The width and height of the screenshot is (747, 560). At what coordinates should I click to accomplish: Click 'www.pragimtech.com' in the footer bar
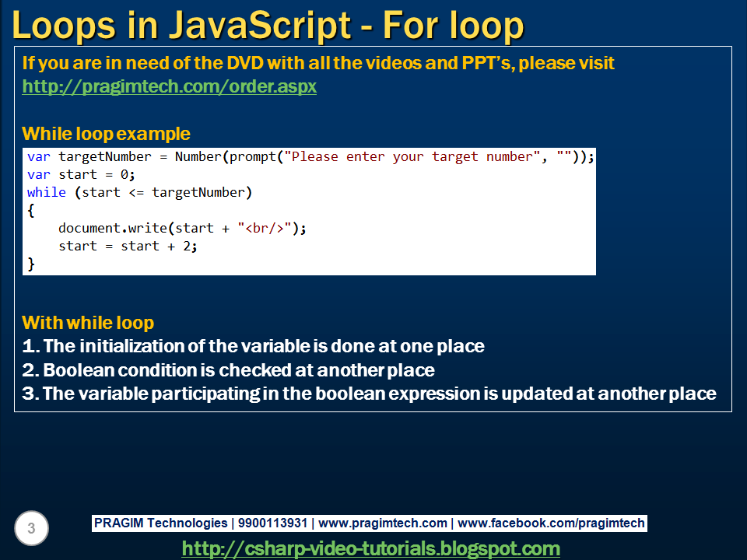[x=383, y=523]
